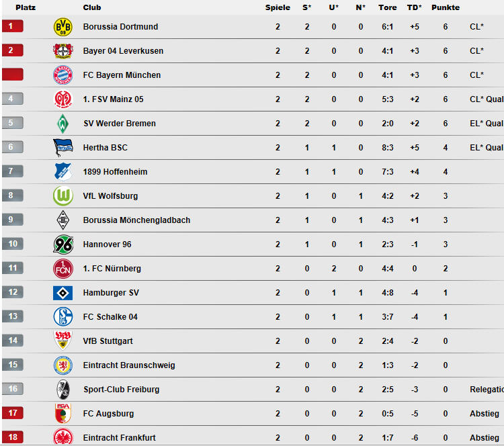Sort table by Punkte column header
504x446 pixels.
(x=446, y=7)
